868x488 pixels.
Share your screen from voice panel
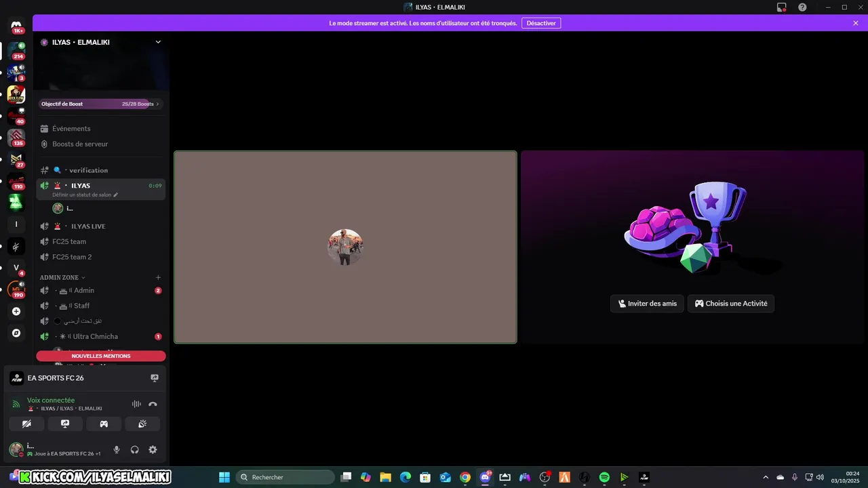pos(65,424)
